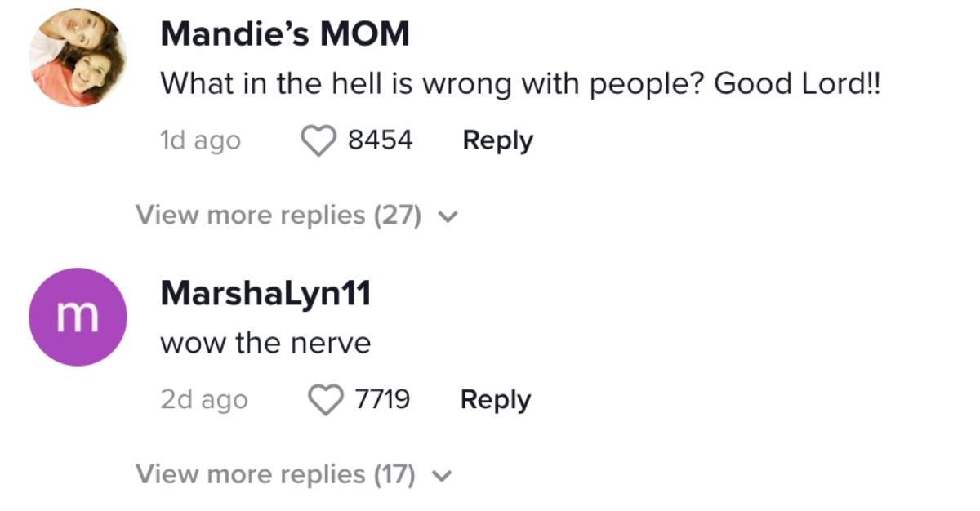The height and width of the screenshot is (511, 980).
Task: Select the 'wow the nerve' comment text
Action: (265, 343)
